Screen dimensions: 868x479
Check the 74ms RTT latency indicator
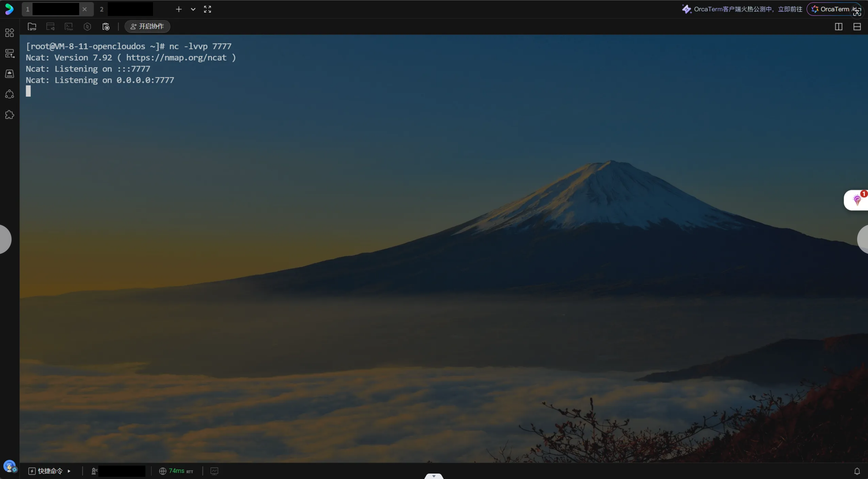point(176,471)
